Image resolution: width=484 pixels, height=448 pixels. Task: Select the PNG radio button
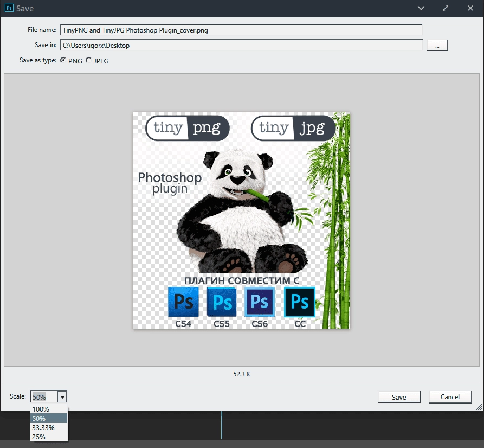[x=63, y=60]
